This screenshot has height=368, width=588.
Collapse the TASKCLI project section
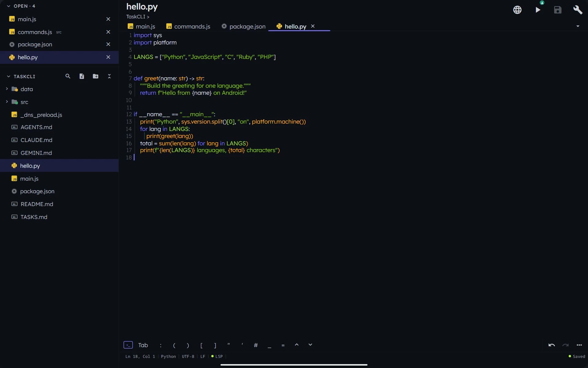point(9,76)
